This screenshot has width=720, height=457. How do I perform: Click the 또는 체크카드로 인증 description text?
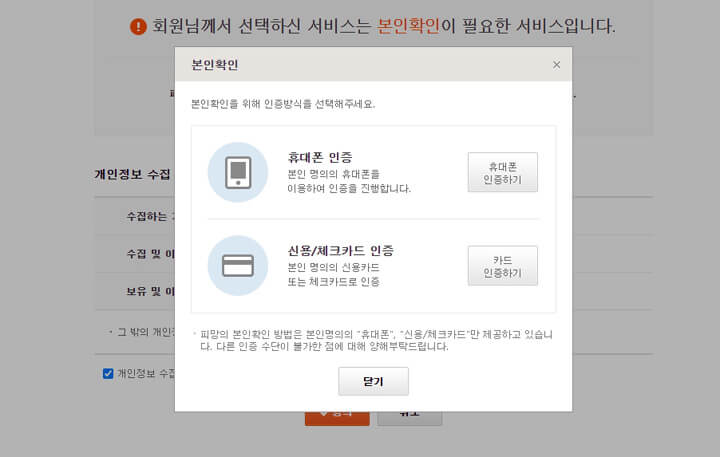tap(333, 282)
